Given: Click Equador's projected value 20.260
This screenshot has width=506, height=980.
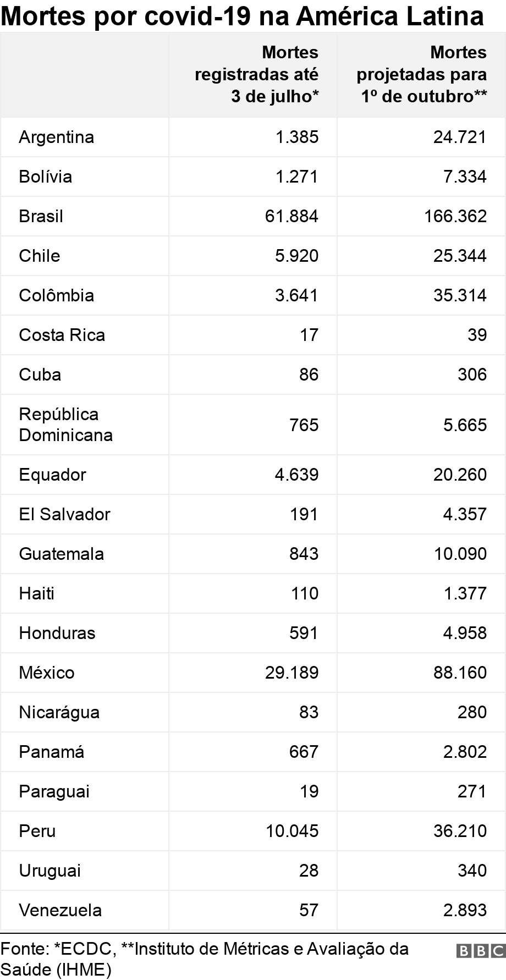Looking at the screenshot, I should click(460, 475).
